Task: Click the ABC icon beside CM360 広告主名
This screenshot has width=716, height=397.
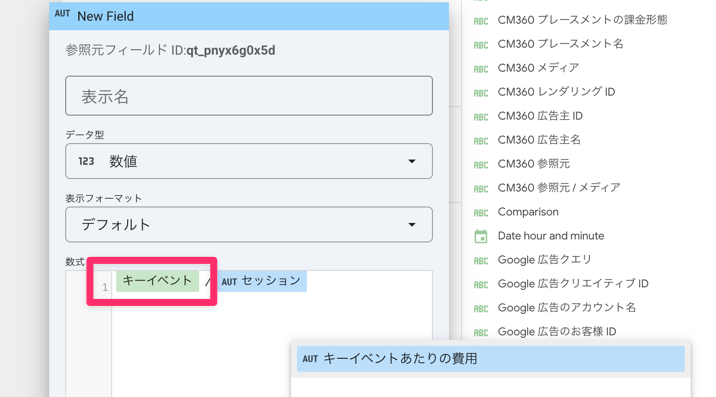Action: click(481, 141)
